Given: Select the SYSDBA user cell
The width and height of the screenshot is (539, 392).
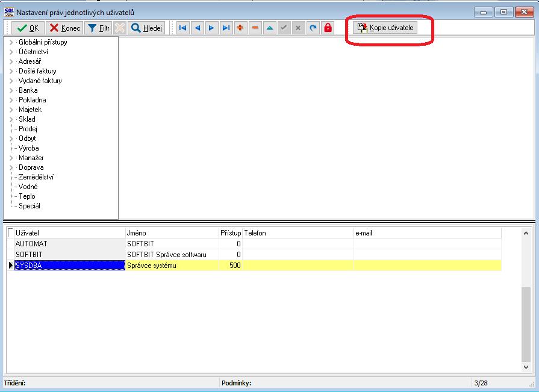Looking at the screenshot, I should point(70,265).
